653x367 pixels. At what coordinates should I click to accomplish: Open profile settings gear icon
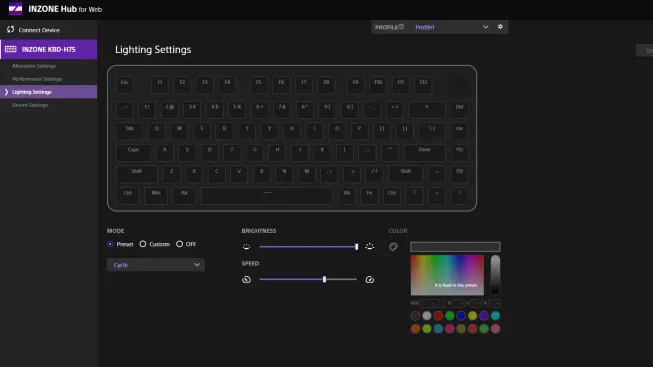500,27
